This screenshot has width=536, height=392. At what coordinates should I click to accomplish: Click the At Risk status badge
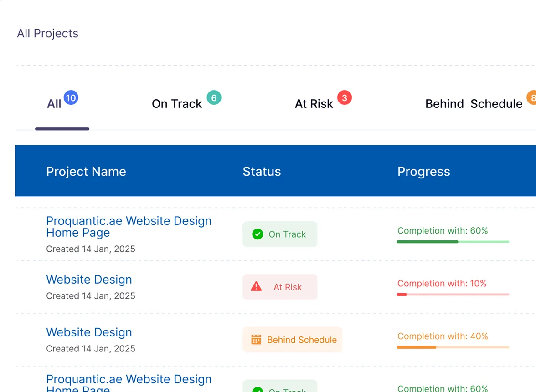[x=280, y=287]
